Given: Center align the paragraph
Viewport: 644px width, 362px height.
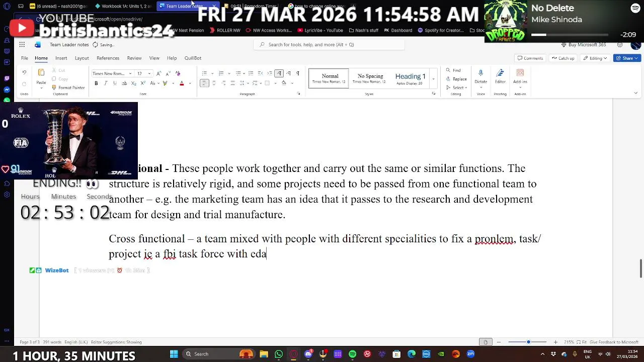Looking at the screenshot, I should pos(214,83).
